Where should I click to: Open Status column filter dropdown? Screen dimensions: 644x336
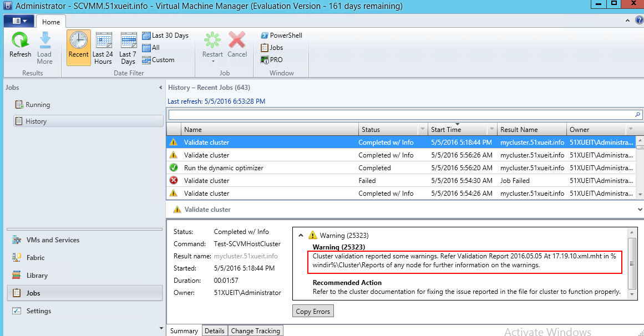(422, 129)
